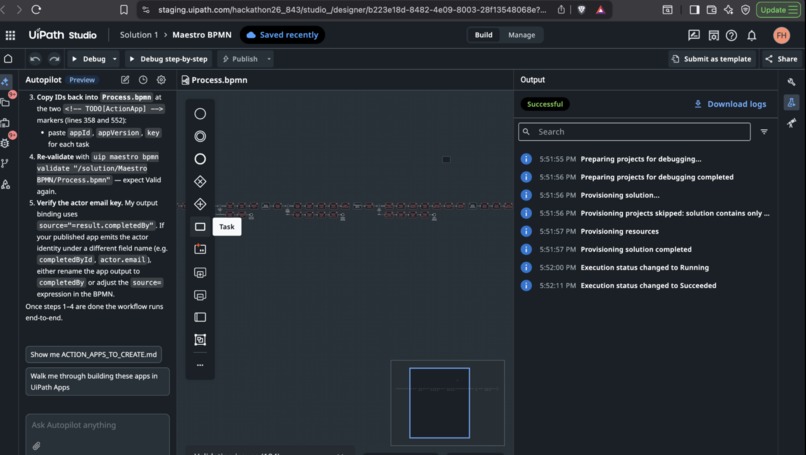
Task: Switch to the Manage tab
Action: pyautogui.click(x=521, y=35)
